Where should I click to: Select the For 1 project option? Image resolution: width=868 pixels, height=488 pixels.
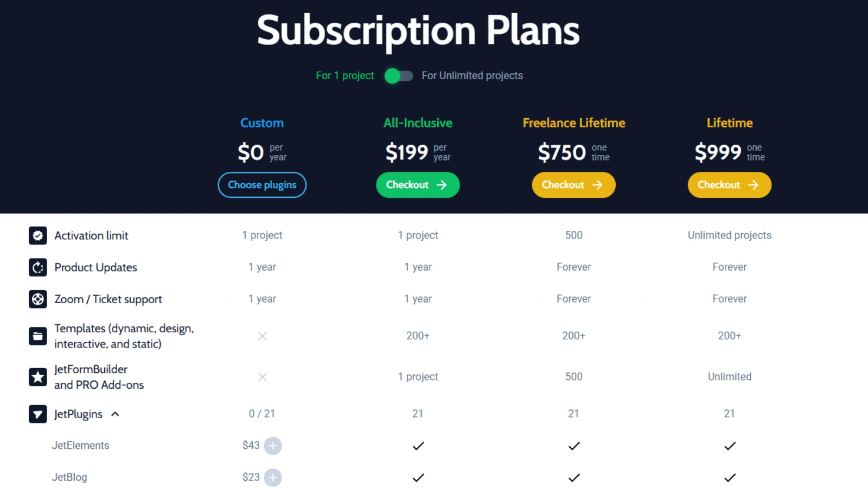(x=345, y=75)
